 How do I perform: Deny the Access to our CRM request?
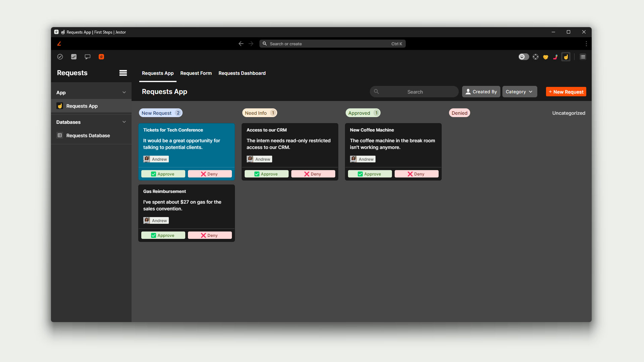[313, 174]
